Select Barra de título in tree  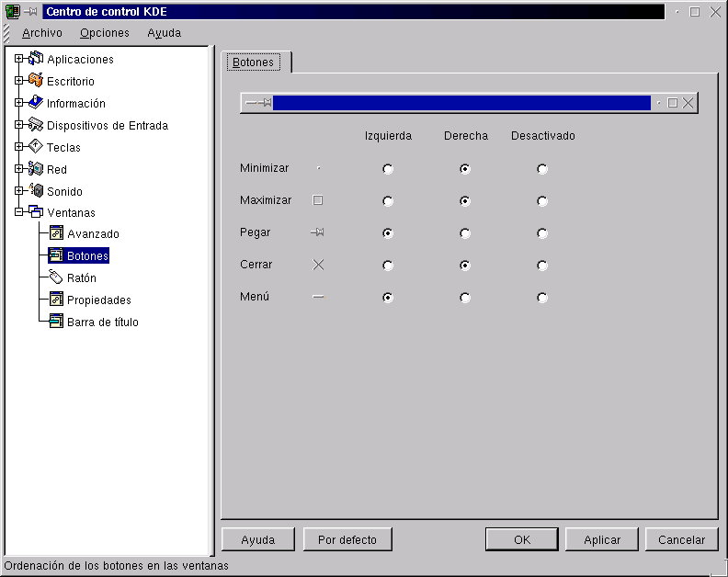pyautogui.click(x=102, y=322)
